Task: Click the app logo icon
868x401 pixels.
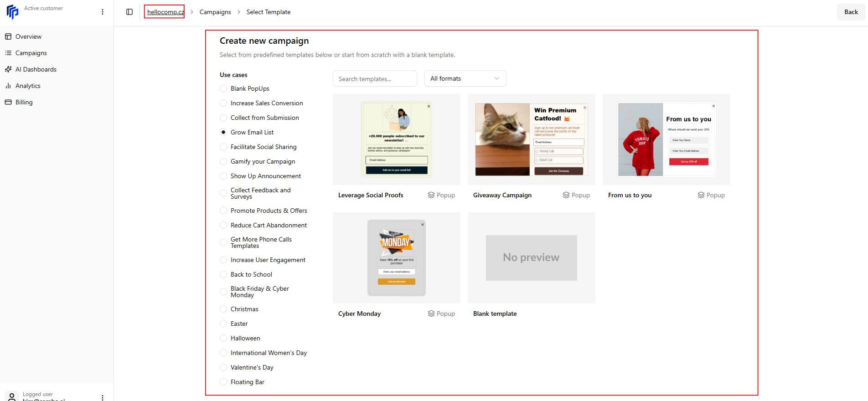Action: (x=13, y=12)
